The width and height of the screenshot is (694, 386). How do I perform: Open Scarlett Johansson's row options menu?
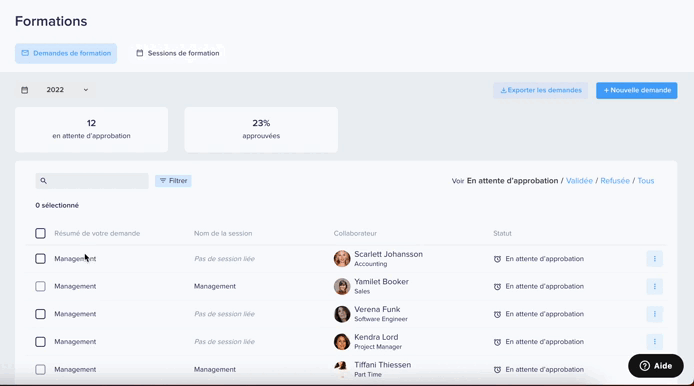(655, 259)
